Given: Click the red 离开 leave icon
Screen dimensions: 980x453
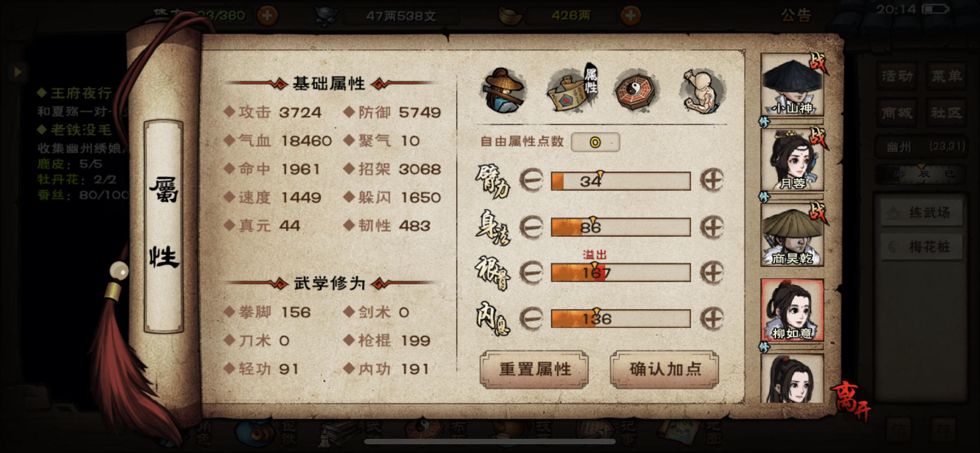Looking at the screenshot, I should [x=850, y=401].
